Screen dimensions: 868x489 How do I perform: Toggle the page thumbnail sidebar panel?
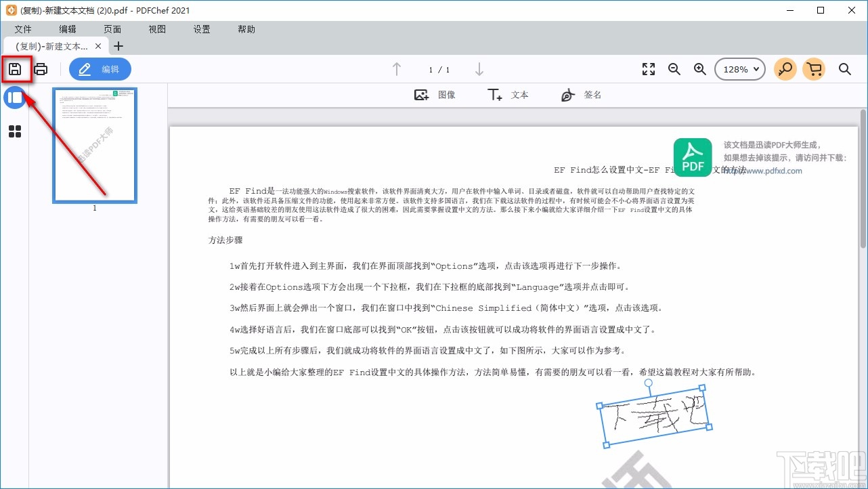coord(15,97)
